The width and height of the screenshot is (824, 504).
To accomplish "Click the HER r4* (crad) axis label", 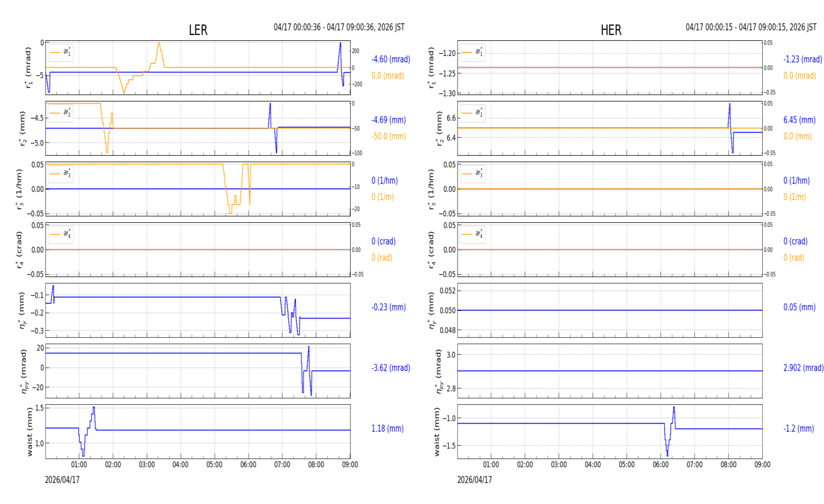I will [432, 250].
